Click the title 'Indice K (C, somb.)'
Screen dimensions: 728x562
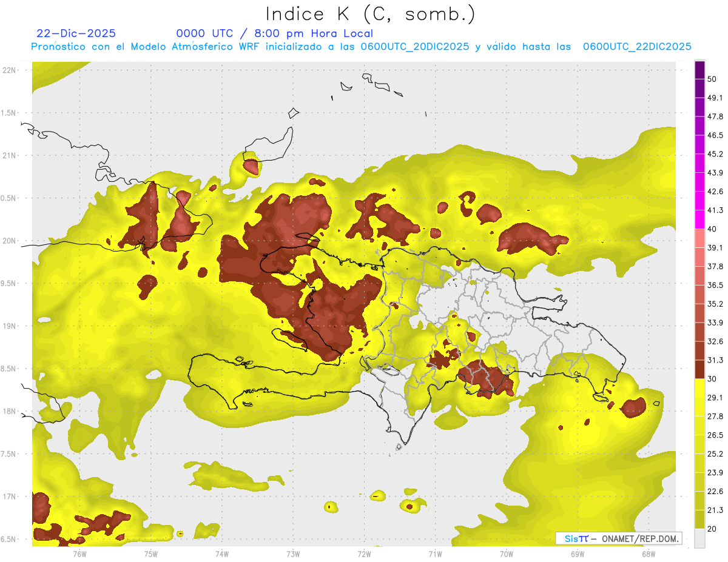pos(370,14)
